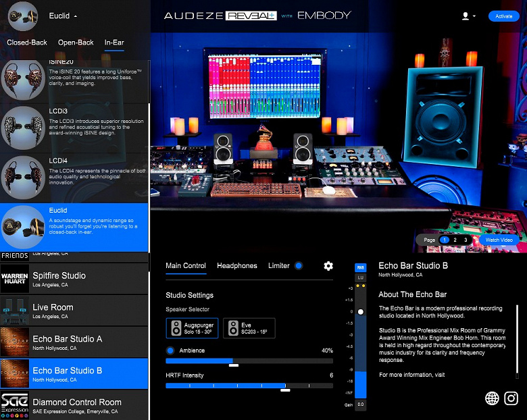The image size is (527, 420).
Task: Open the Headphones tab
Action: [x=237, y=266]
